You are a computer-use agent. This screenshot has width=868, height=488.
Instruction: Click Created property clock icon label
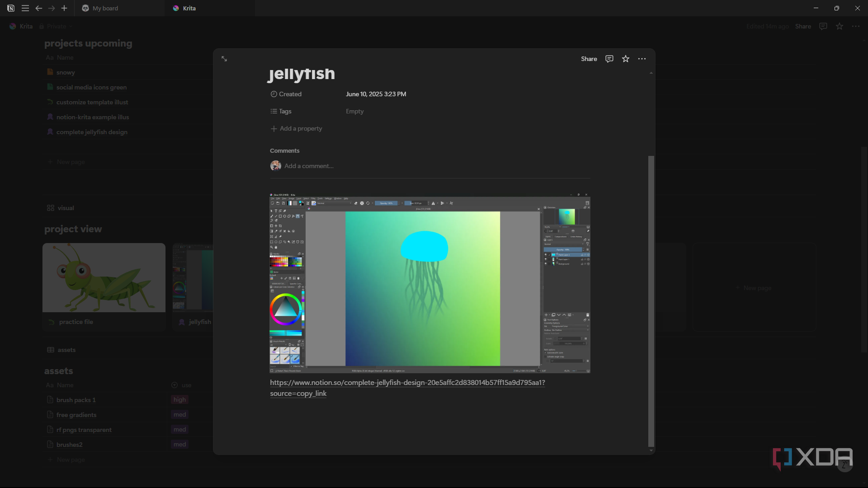pyautogui.click(x=286, y=94)
